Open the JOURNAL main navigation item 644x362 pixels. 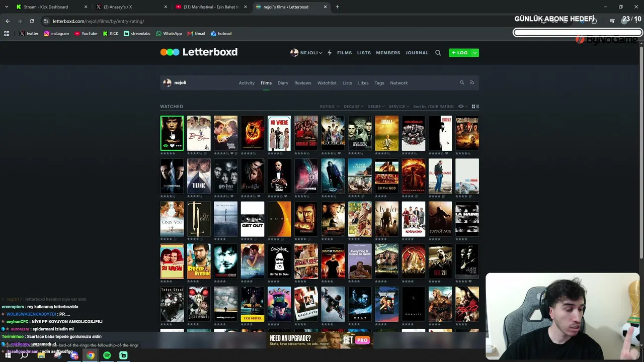(417, 53)
